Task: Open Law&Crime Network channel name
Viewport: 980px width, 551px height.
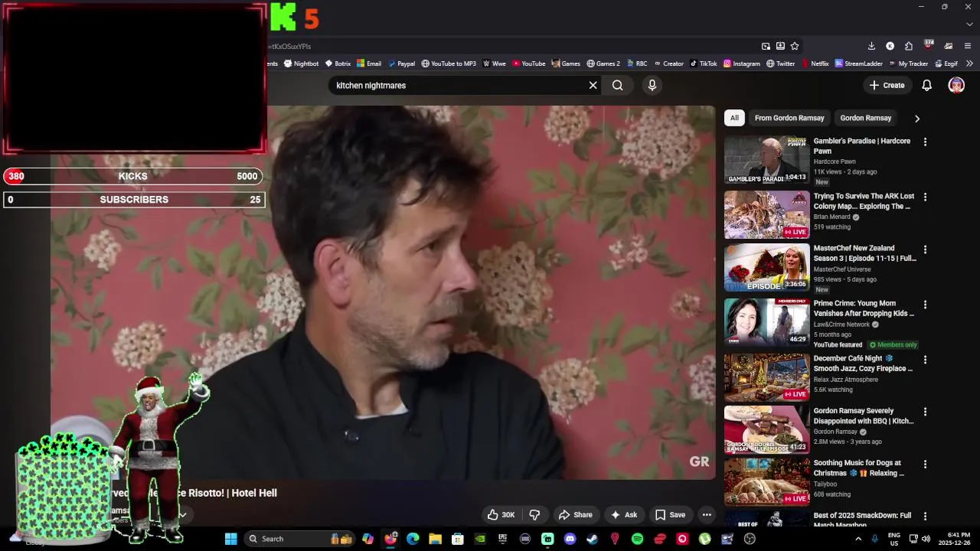Action: [x=842, y=324]
